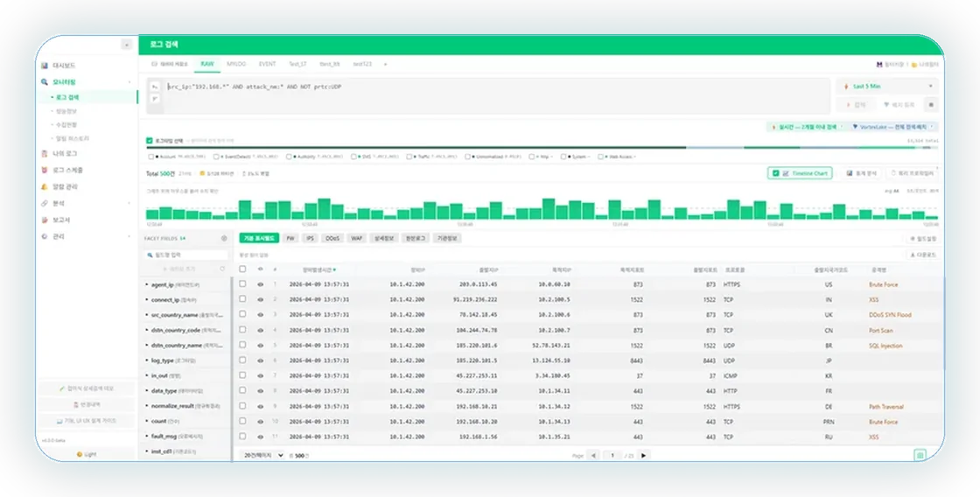Click the batch register button
The height and width of the screenshot is (497, 980).
[x=899, y=104]
